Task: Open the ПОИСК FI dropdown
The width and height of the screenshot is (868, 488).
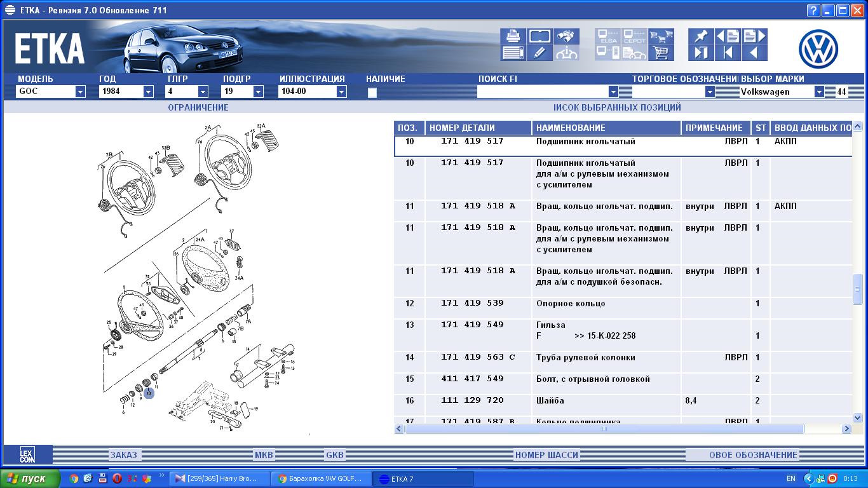Action: click(613, 91)
